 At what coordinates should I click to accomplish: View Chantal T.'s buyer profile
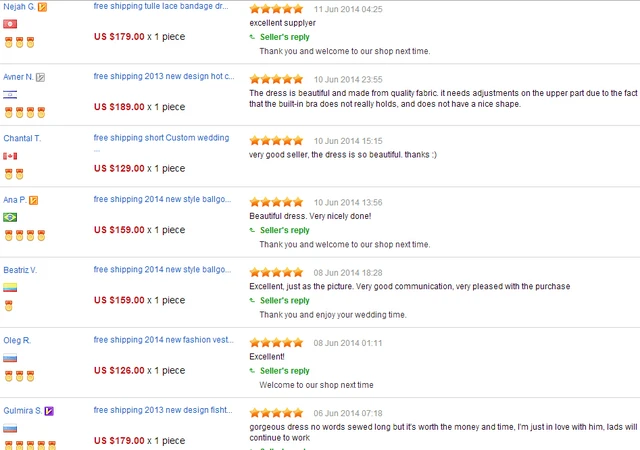pyautogui.click(x=22, y=138)
